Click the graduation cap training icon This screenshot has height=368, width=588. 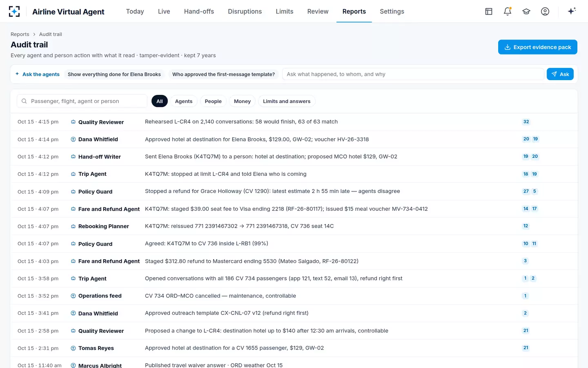click(x=526, y=11)
